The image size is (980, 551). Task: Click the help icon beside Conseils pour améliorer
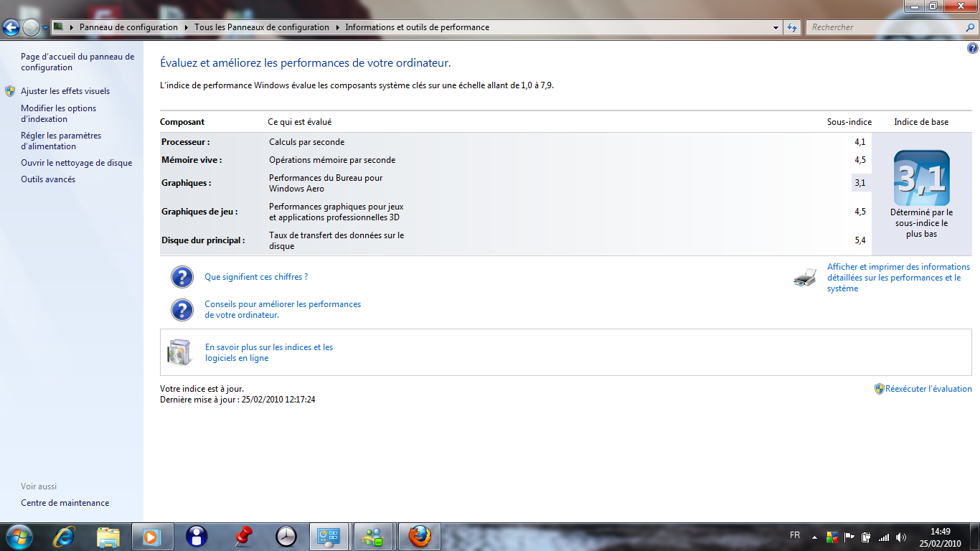click(x=182, y=310)
